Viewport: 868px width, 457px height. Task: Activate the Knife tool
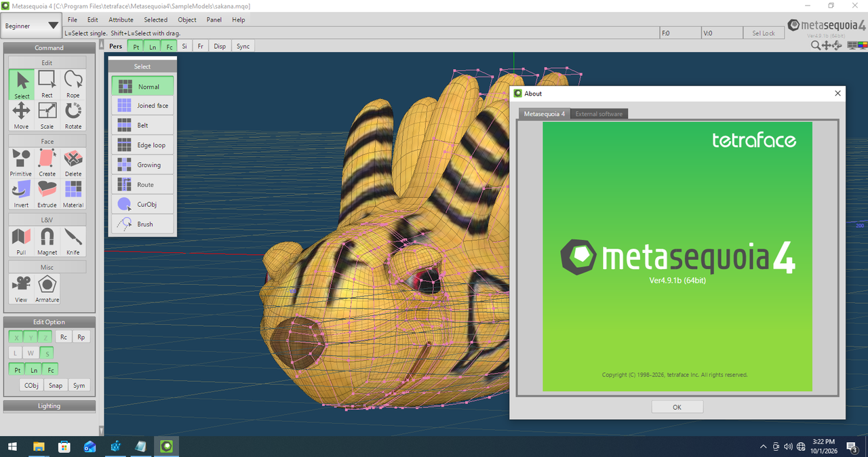(x=73, y=241)
